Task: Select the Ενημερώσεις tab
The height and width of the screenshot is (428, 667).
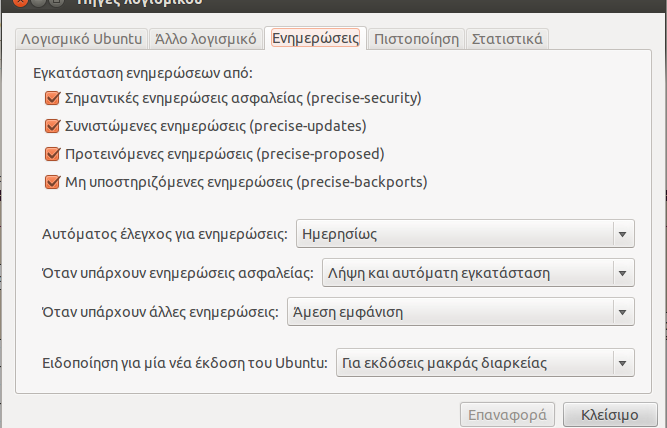Action: tap(316, 39)
